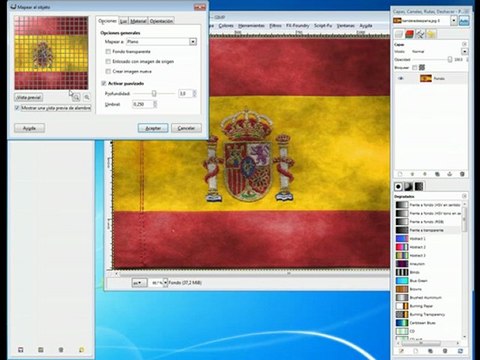Viewport: 480px width, 360px height.
Task: Hide the Fondo layer via eye icon
Action: (401, 79)
